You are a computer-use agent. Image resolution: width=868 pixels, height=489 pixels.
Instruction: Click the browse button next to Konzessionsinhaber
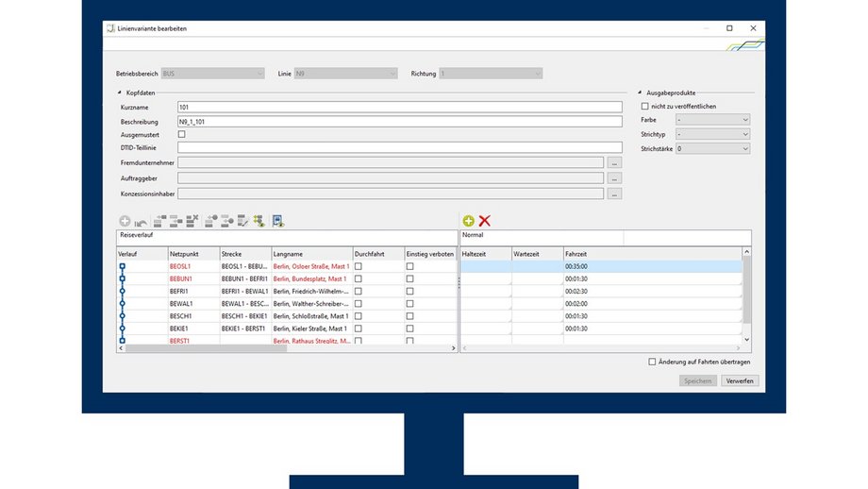point(614,194)
